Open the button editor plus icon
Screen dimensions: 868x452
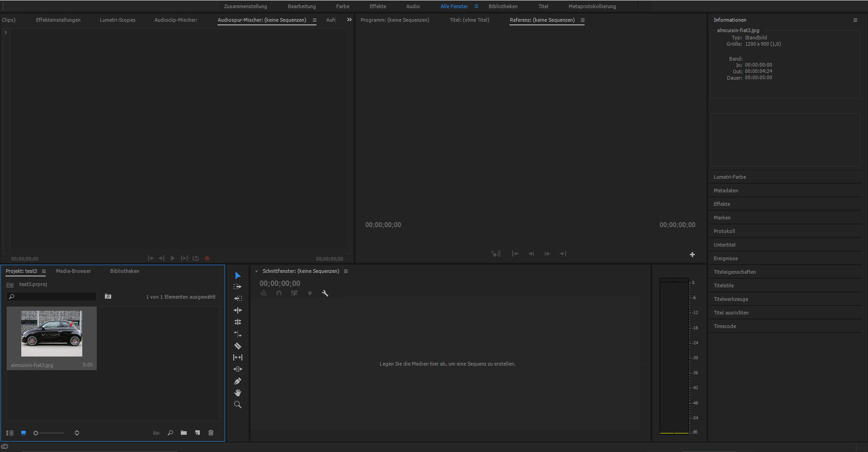pyautogui.click(x=692, y=255)
